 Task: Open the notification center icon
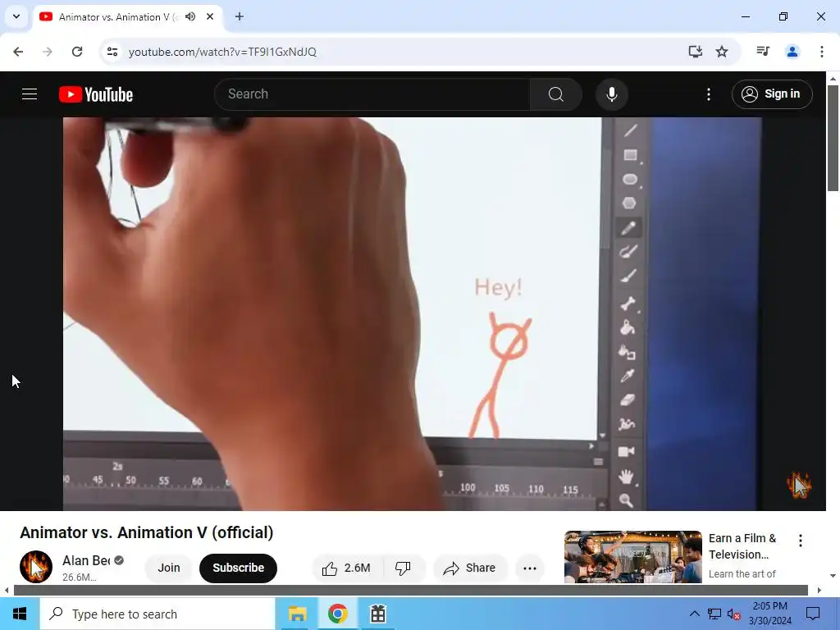click(813, 614)
